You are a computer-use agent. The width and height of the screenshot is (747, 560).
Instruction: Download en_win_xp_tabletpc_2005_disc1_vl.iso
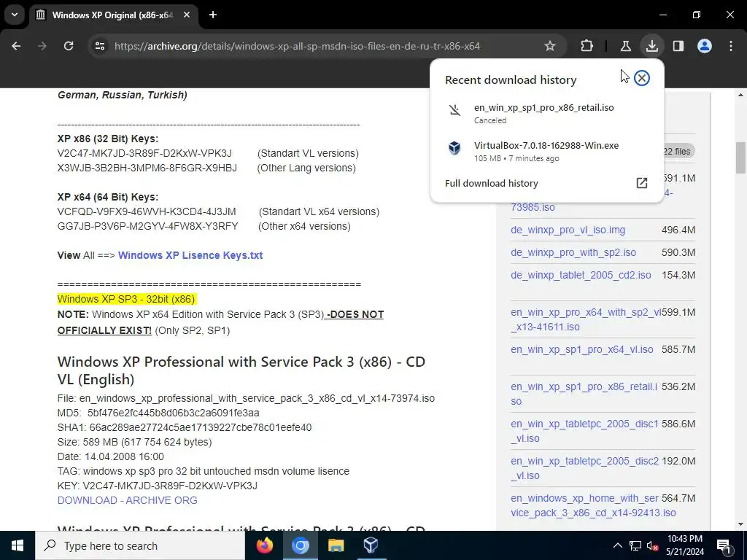coord(584,431)
